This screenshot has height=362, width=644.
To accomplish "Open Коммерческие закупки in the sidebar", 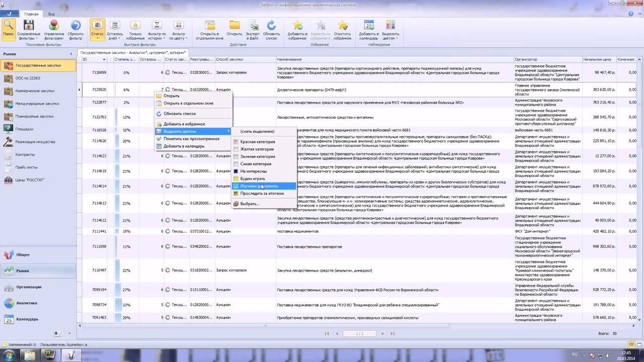I will click(38, 91).
